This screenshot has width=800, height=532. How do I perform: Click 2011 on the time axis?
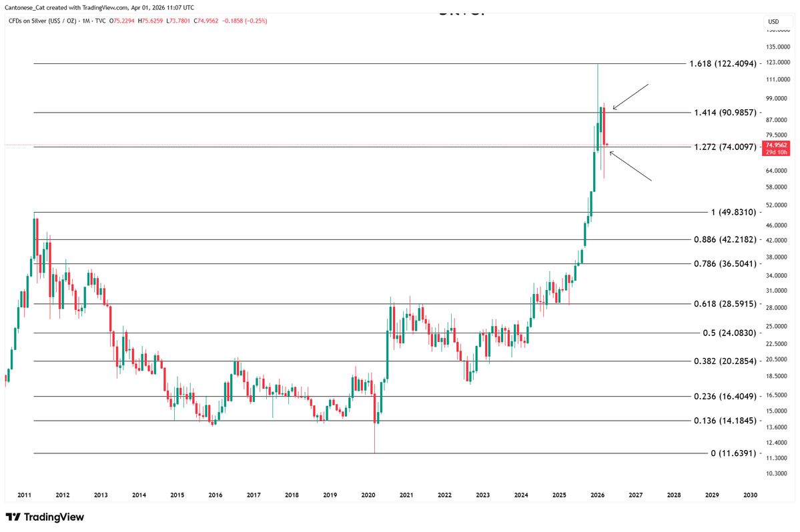click(25, 495)
